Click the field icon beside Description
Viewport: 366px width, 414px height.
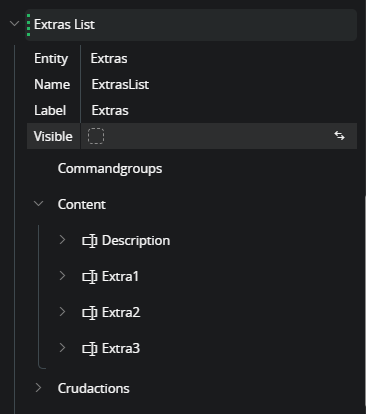90,241
